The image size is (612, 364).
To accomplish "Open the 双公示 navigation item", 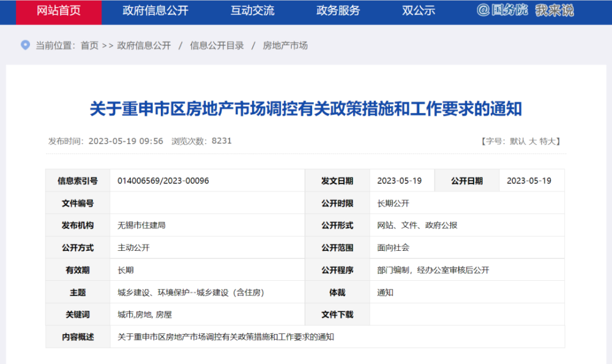I will tap(419, 11).
